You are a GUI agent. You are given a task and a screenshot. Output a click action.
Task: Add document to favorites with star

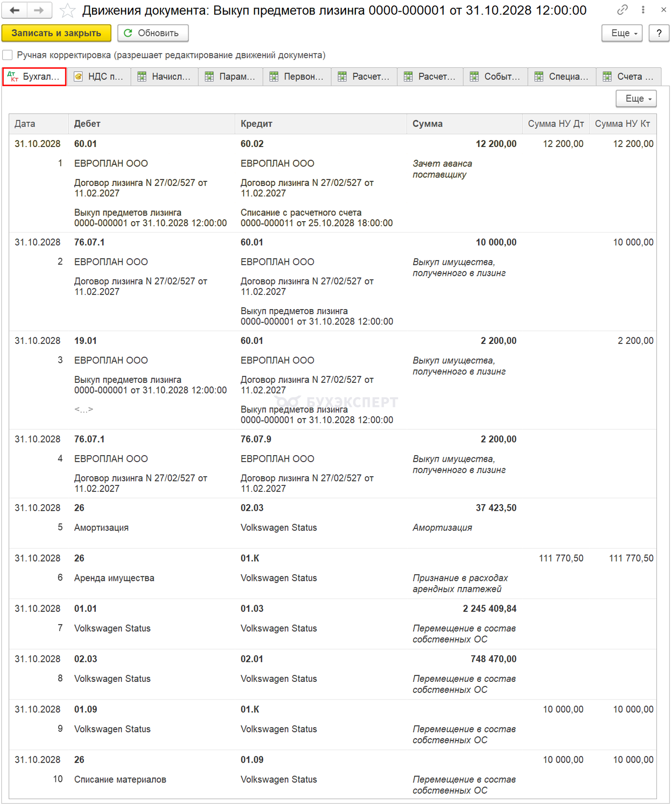tap(67, 10)
